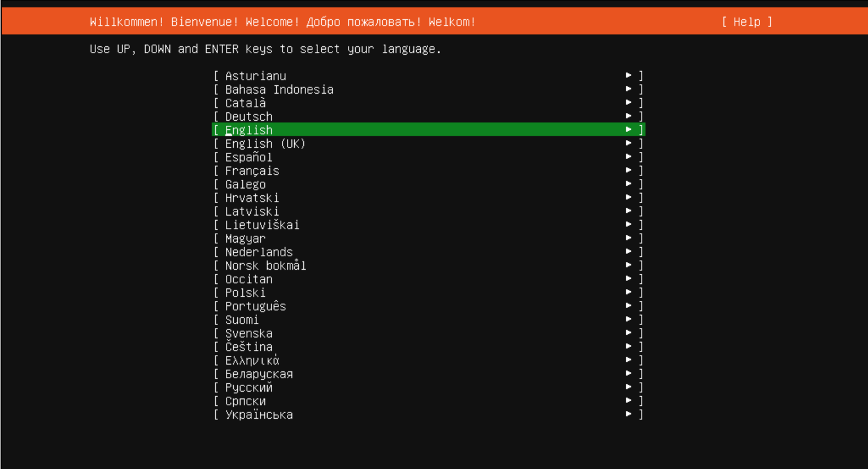Expand the Nederlands entry arrow

629,252
